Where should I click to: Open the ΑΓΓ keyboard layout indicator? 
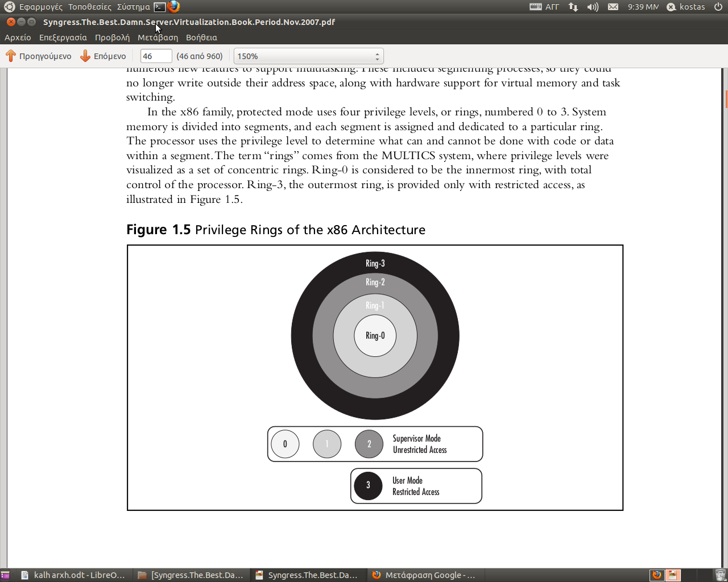[544, 7]
